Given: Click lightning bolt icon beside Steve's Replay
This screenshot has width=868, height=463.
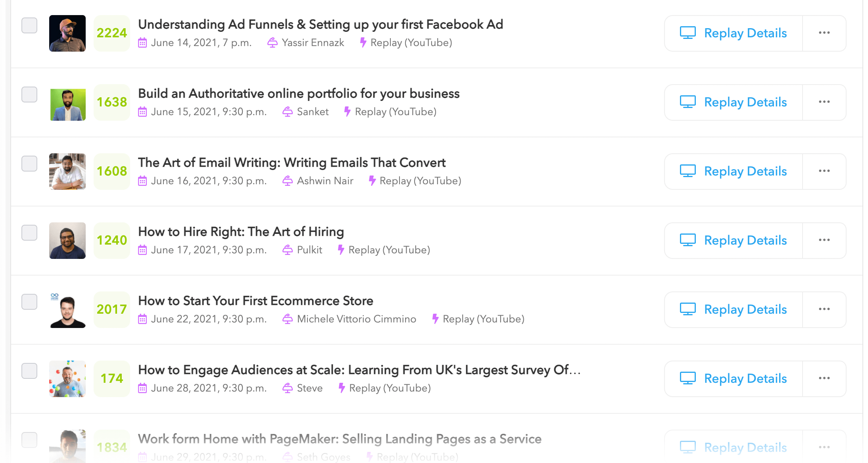Looking at the screenshot, I should tap(342, 388).
